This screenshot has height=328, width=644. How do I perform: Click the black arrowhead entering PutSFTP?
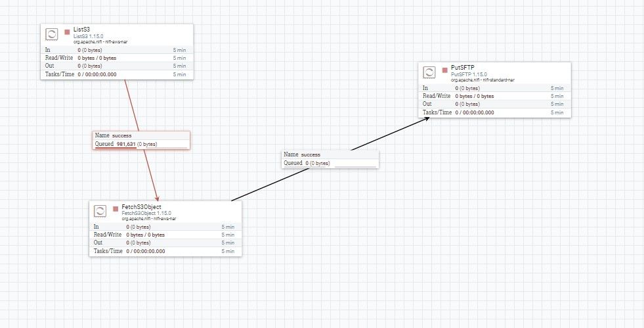[x=427, y=119]
